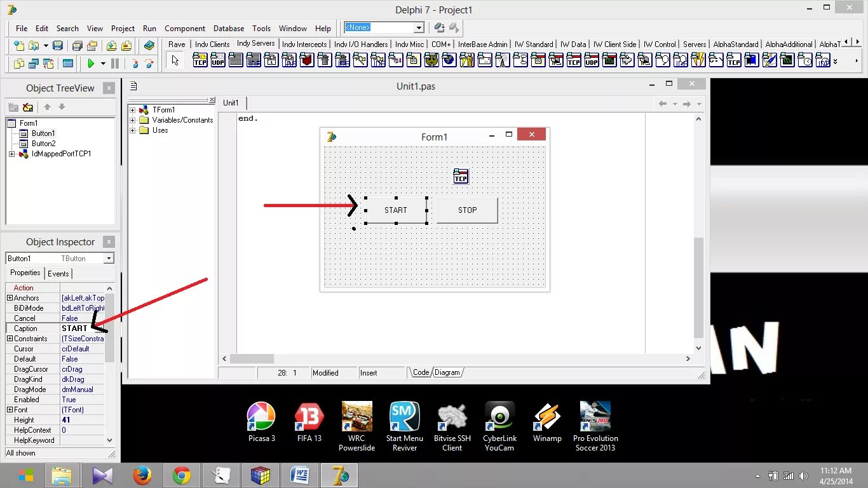868x488 pixels.
Task: Click the Unit1 editor tab
Action: (231, 103)
